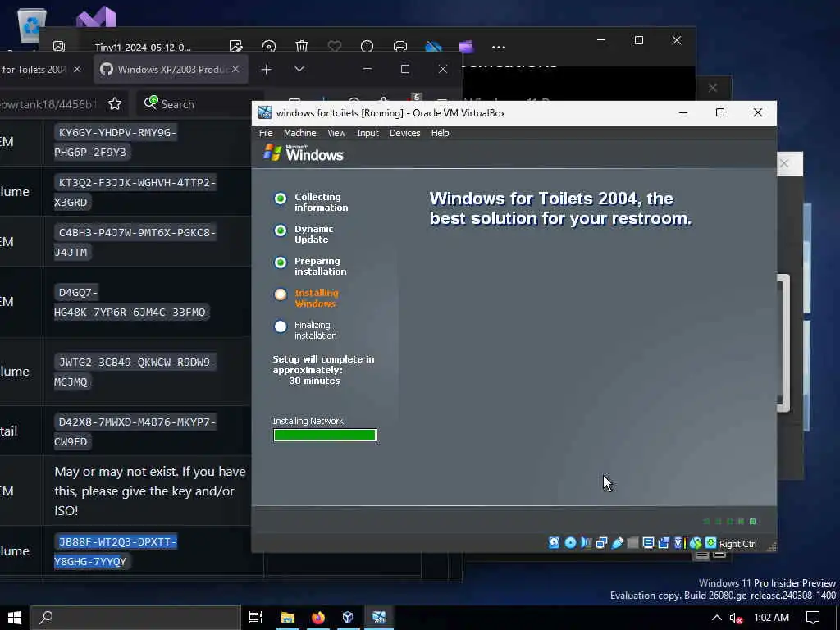Open Task View from the taskbar
The width and height of the screenshot is (840, 630).
point(256,618)
